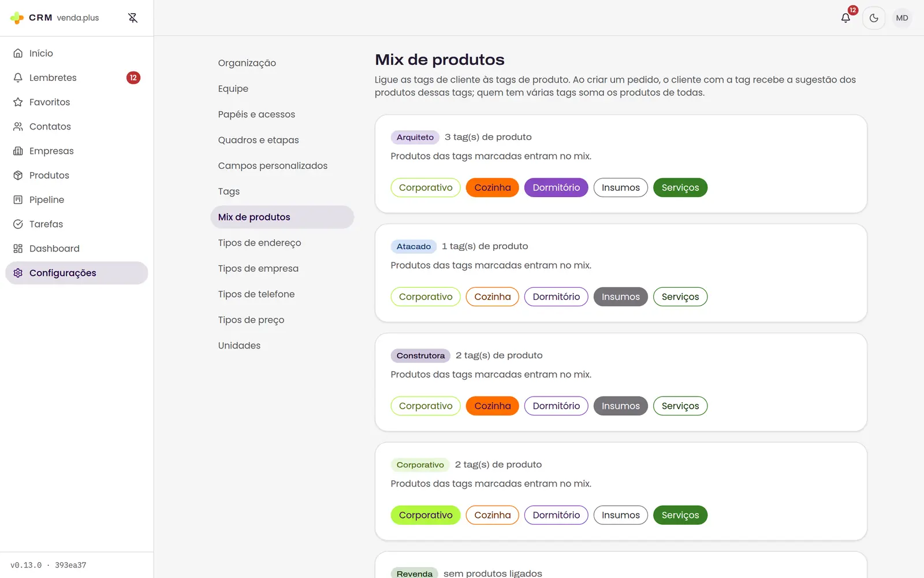The height and width of the screenshot is (578, 924).
Task: Click the version text v0.13.0 · 393ea37
Action: [49, 565]
